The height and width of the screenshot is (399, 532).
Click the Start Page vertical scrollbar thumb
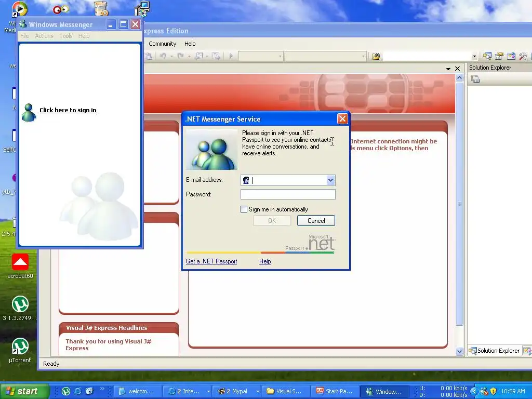click(459, 204)
